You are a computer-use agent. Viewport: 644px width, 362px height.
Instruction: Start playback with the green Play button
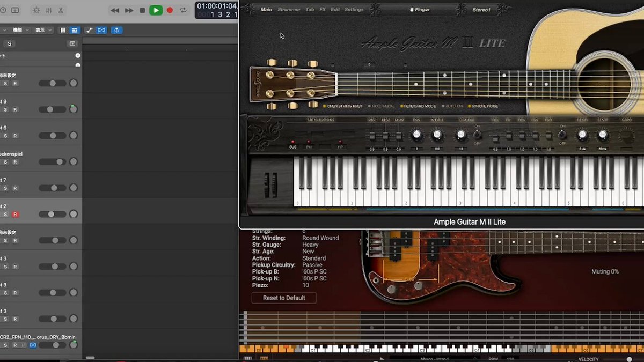pos(156,10)
